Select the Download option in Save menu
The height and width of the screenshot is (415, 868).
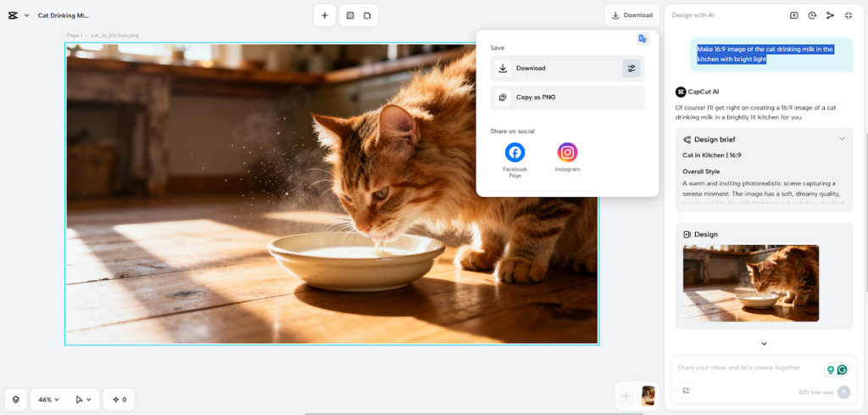[x=555, y=69]
